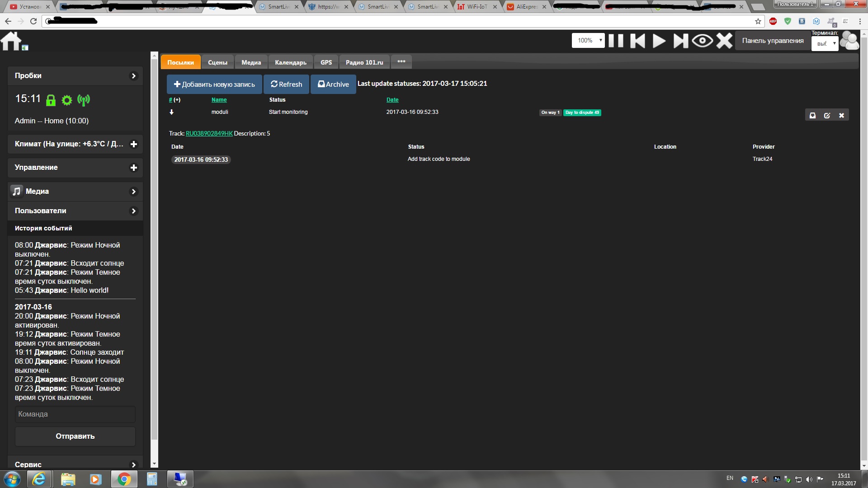Toggle the eye visibility icon
Image resolution: width=868 pixels, height=488 pixels.
702,41
